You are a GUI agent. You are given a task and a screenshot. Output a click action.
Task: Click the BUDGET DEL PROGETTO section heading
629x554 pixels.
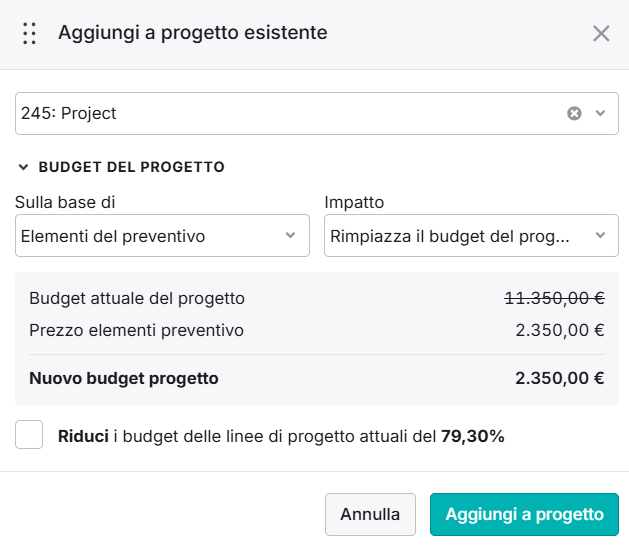pyautogui.click(x=132, y=167)
